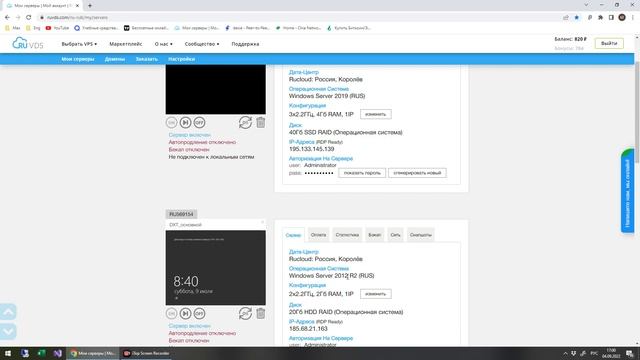The image size is (640, 360).
Task: Expand the О нас dropdown
Action: click(163, 44)
